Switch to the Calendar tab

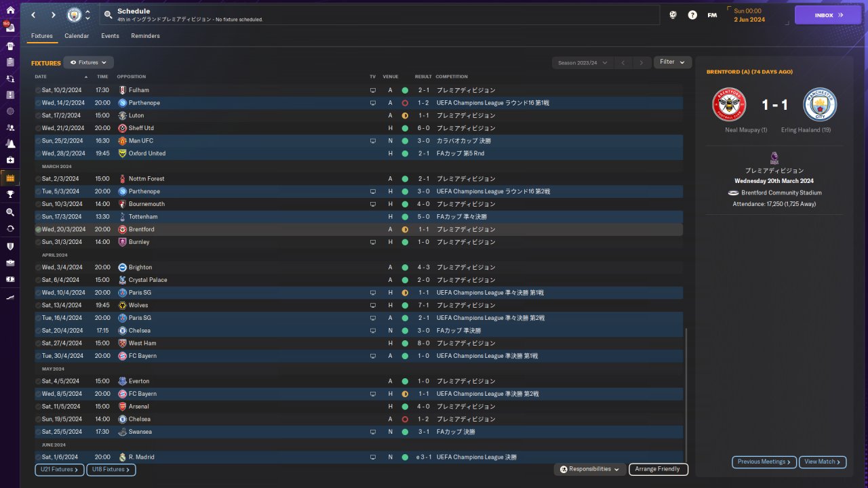coord(77,36)
